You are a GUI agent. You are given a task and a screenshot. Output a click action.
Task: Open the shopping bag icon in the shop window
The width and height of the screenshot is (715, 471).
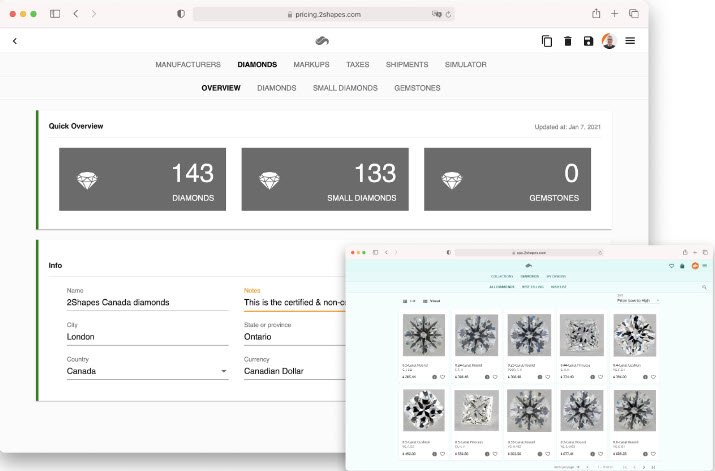(x=682, y=266)
